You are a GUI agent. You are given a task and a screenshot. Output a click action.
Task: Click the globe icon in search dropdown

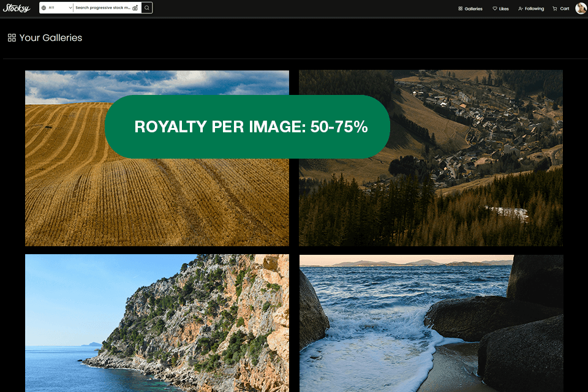click(x=44, y=7)
